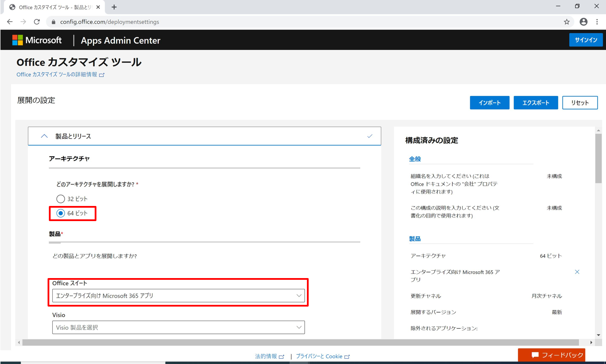Click the Office カスタマイズ ツール browser tab
The height and width of the screenshot is (364, 606).
[54, 7]
